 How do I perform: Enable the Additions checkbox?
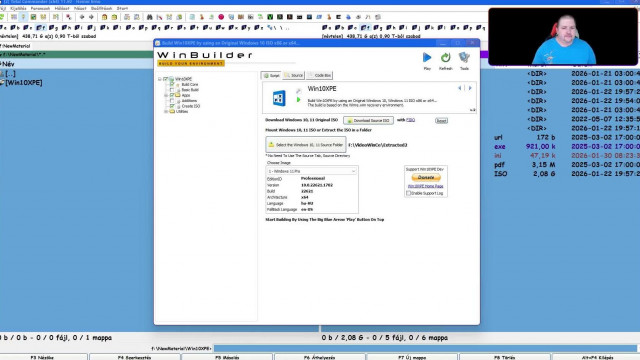[172, 100]
